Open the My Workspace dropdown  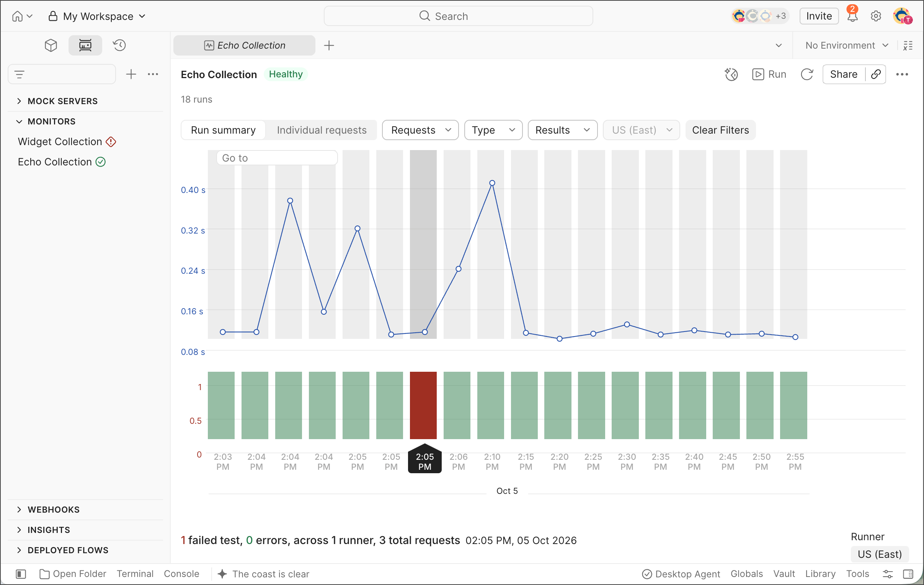coord(97,16)
